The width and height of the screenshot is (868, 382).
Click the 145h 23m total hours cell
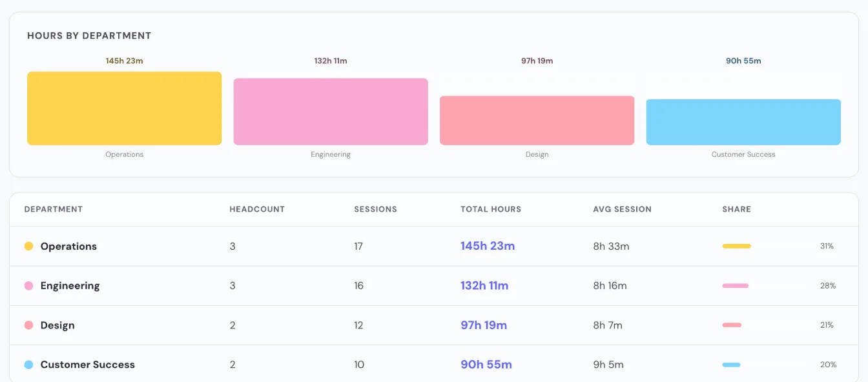pyautogui.click(x=488, y=246)
